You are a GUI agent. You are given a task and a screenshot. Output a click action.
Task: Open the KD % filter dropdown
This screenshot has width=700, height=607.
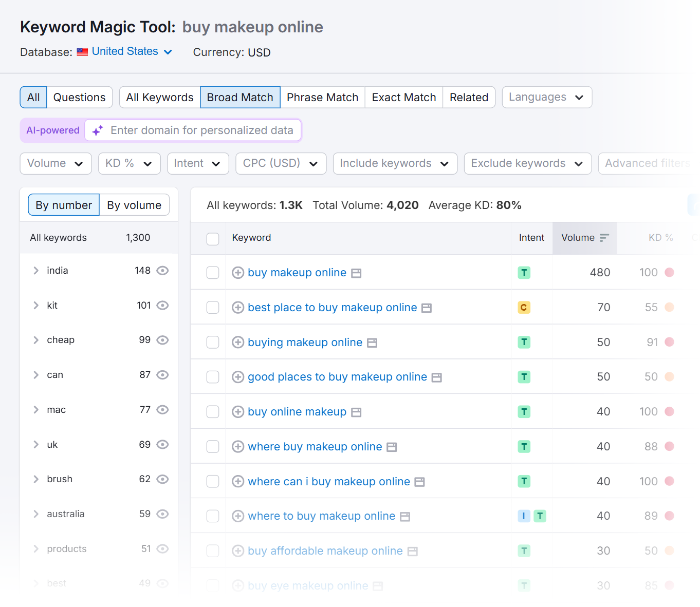coord(129,163)
